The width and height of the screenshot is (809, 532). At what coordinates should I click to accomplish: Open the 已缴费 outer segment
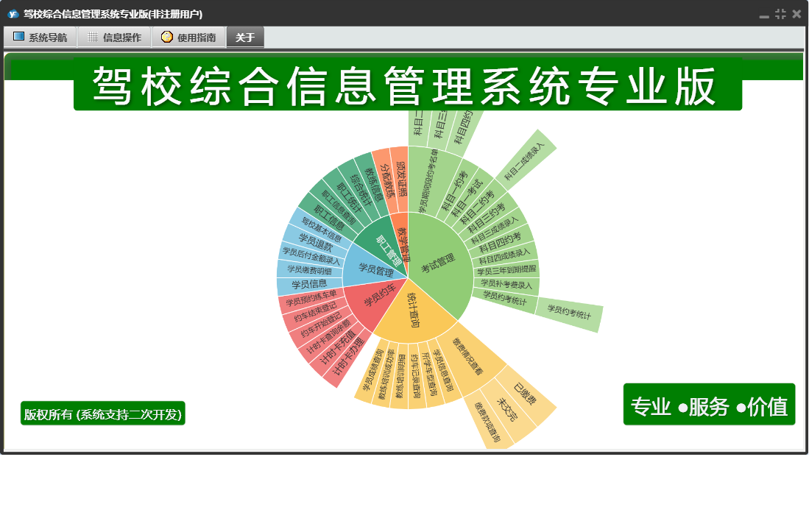526,394
